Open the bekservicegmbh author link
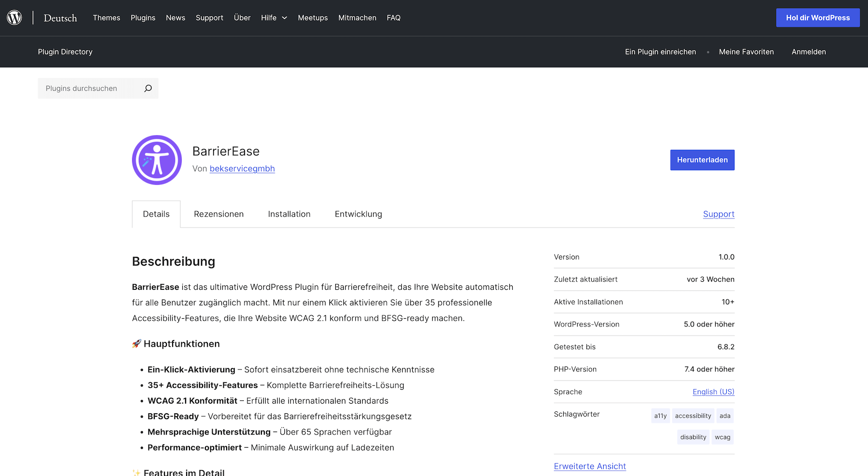Image resolution: width=868 pixels, height=476 pixels. 242,169
